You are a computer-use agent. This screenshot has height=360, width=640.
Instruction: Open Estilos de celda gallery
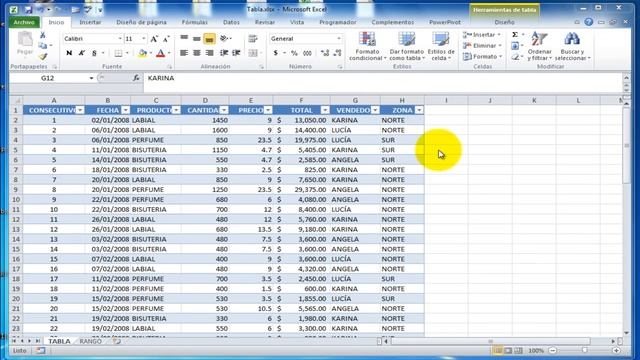pyautogui.click(x=441, y=47)
